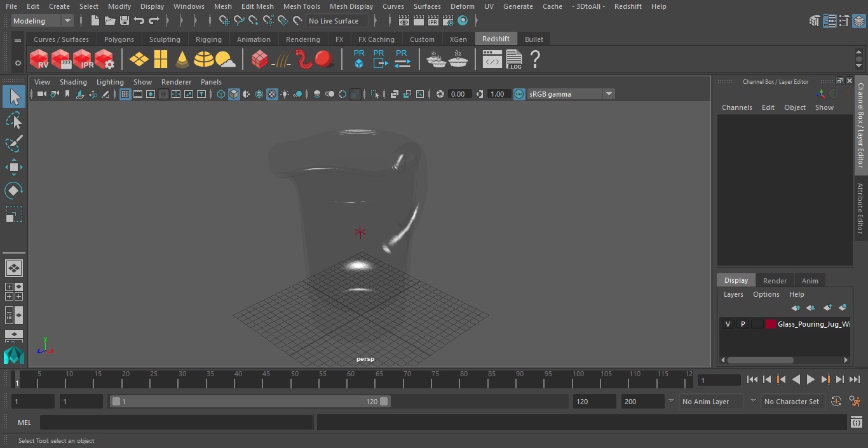
Task: Click Redshift proxy export PR icon
Action: (x=379, y=59)
